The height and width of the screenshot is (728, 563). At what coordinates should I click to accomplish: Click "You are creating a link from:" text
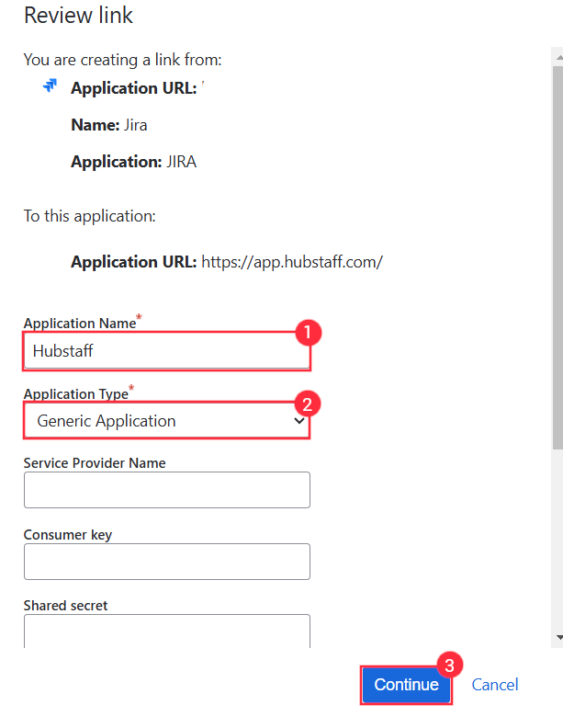coord(123,60)
